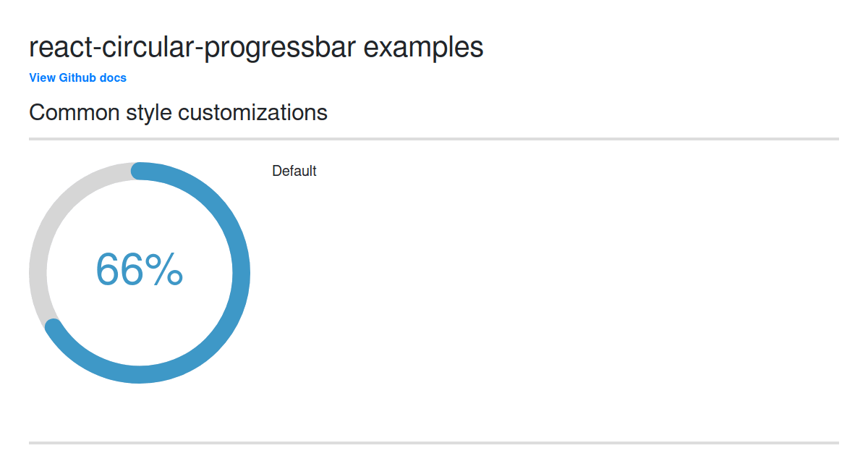Click the divider line below the section heading
The image size is (868, 456).
coord(434,137)
